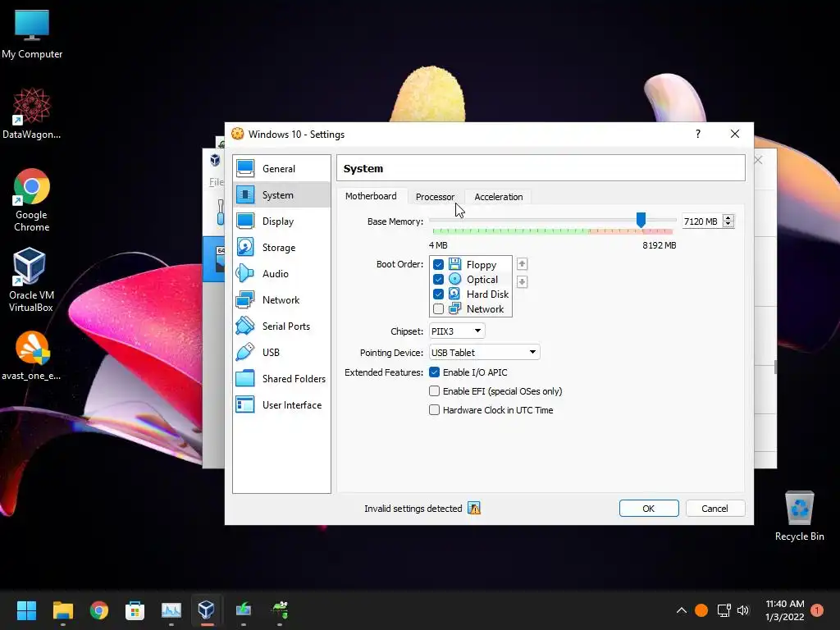
Task: Open the User Interface category
Action: [x=281, y=405]
